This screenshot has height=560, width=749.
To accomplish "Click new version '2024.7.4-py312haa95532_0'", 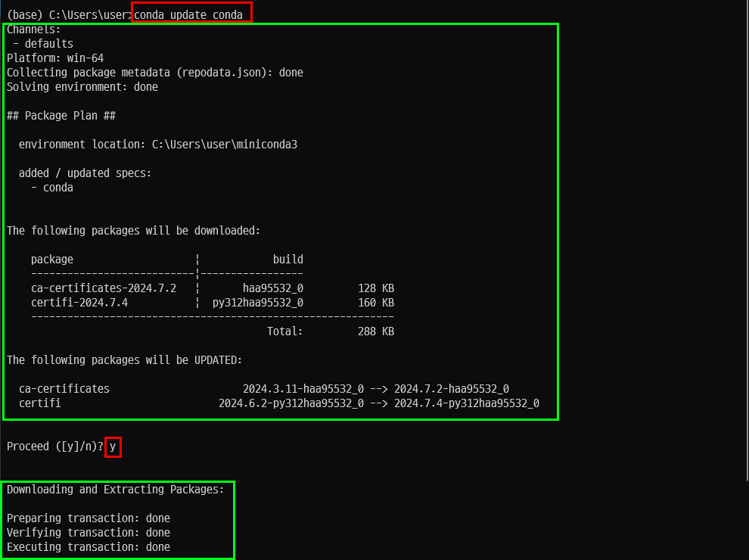I will pyautogui.click(x=467, y=403).
